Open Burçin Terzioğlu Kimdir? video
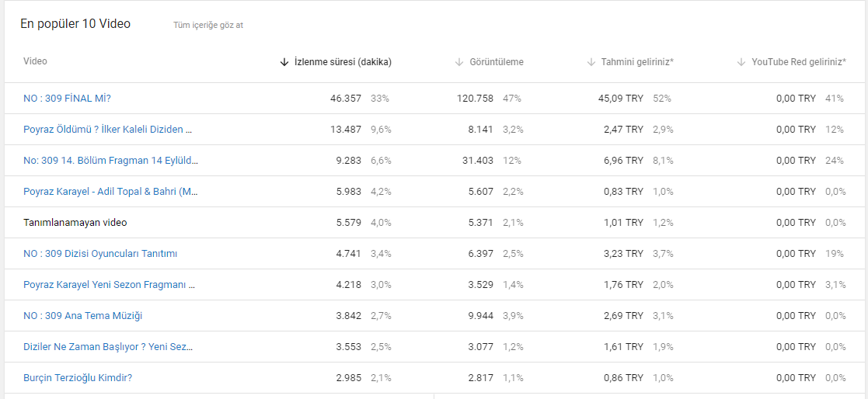The height and width of the screenshot is (399, 868). tap(78, 378)
